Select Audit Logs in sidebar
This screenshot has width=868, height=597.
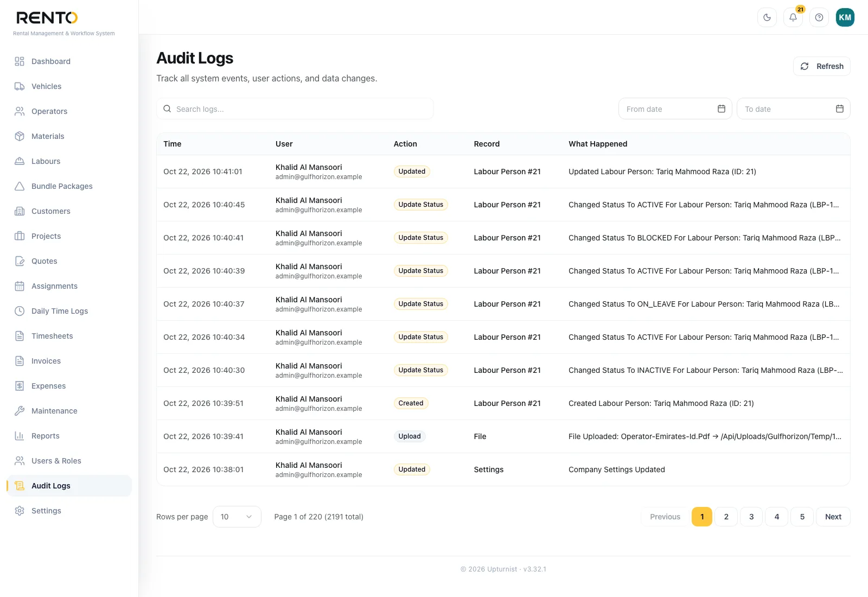coord(69,486)
